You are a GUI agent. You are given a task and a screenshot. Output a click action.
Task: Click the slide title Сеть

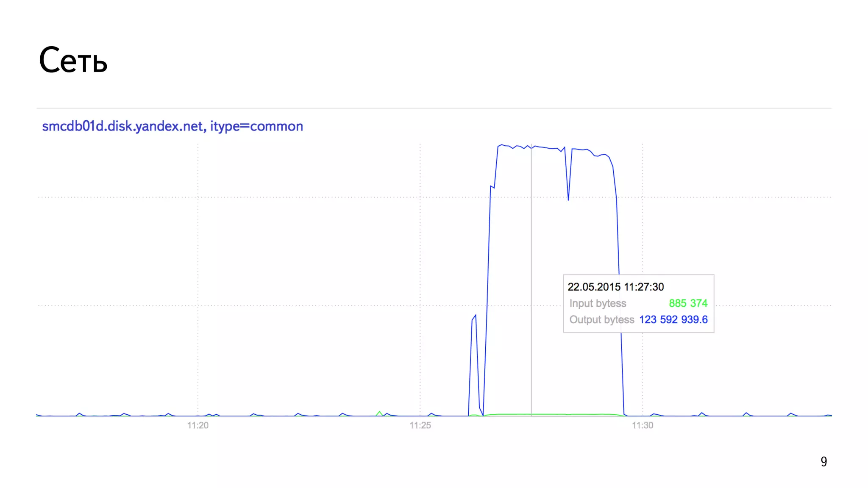[x=73, y=60]
